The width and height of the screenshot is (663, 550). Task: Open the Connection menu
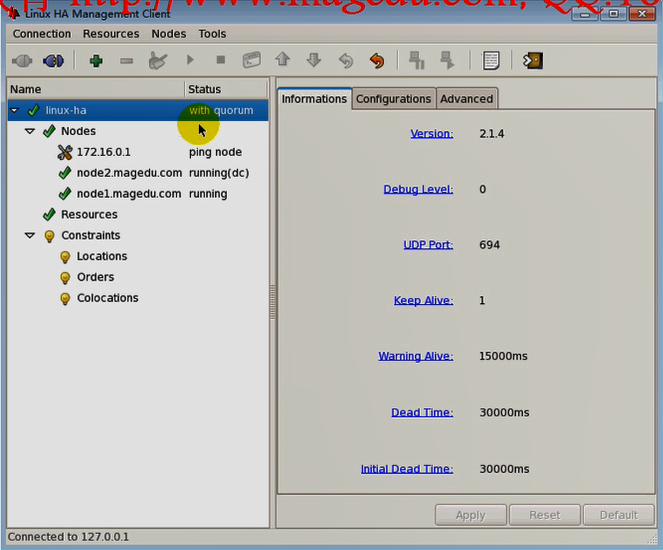[x=42, y=34]
